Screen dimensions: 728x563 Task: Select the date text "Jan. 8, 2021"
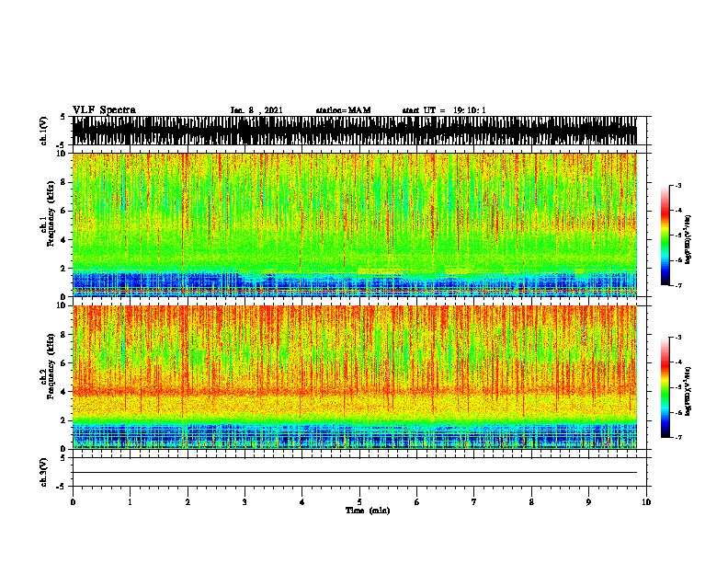256,110
